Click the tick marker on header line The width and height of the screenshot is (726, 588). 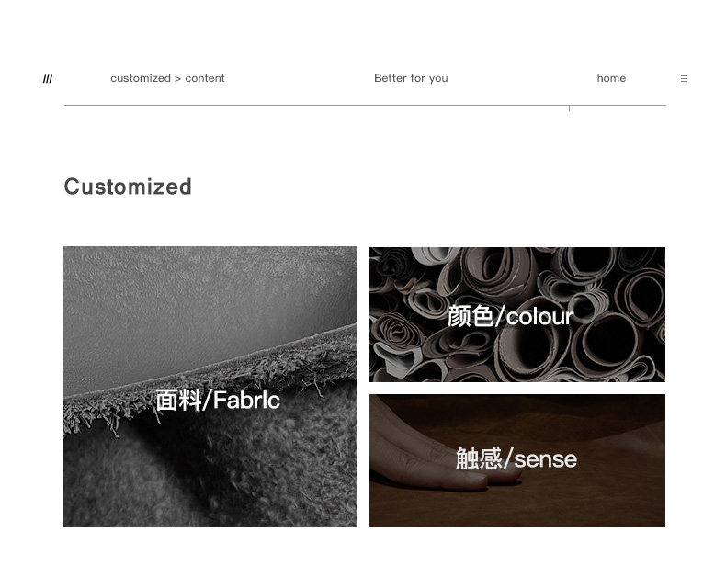pyautogui.click(x=569, y=108)
